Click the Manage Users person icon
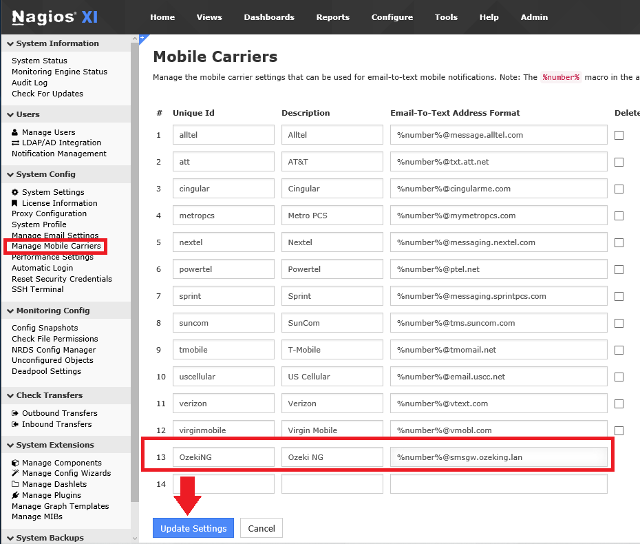Image resolution: width=640 pixels, height=544 pixels. pyautogui.click(x=15, y=132)
